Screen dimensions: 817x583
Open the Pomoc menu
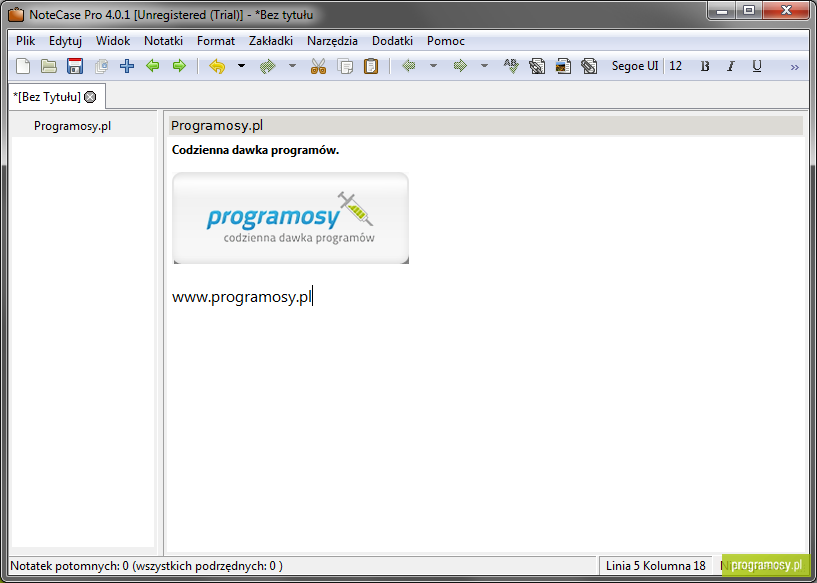tap(446, 41)
